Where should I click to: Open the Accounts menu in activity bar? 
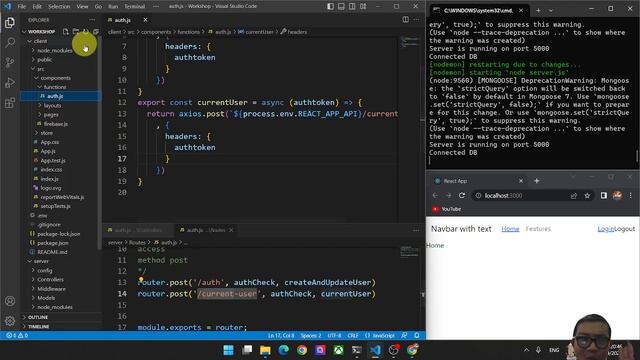pos(10,301)
